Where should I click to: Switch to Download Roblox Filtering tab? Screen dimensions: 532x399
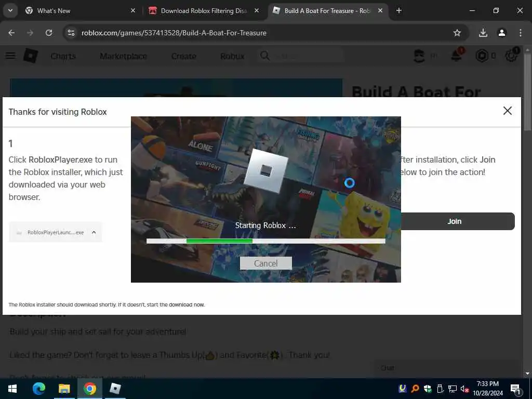click(x=204, y=10)
